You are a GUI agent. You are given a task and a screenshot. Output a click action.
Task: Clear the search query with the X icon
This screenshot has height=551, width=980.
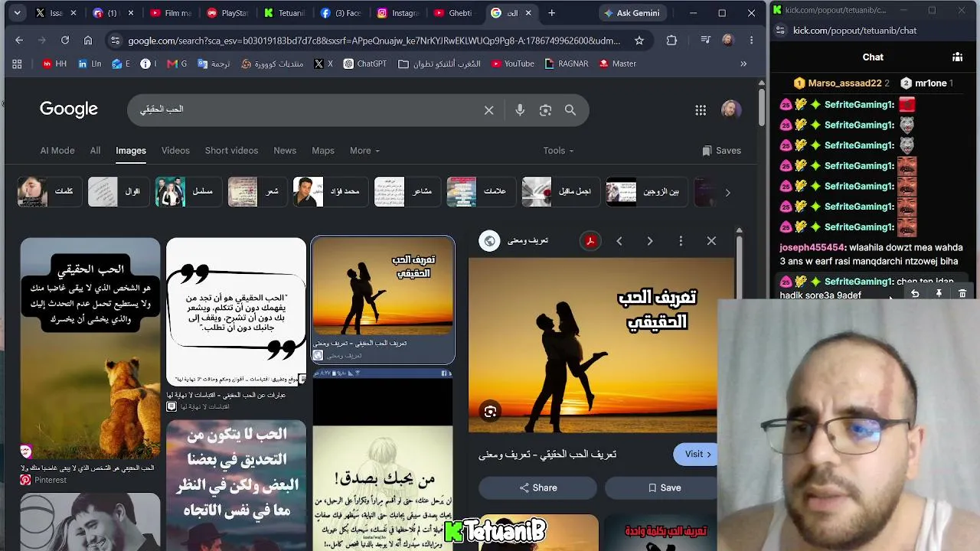tap(489, 110)
